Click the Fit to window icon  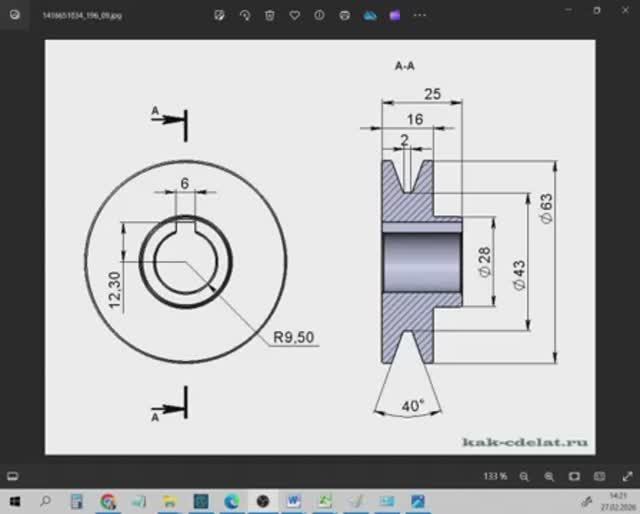tap(574, 476)
